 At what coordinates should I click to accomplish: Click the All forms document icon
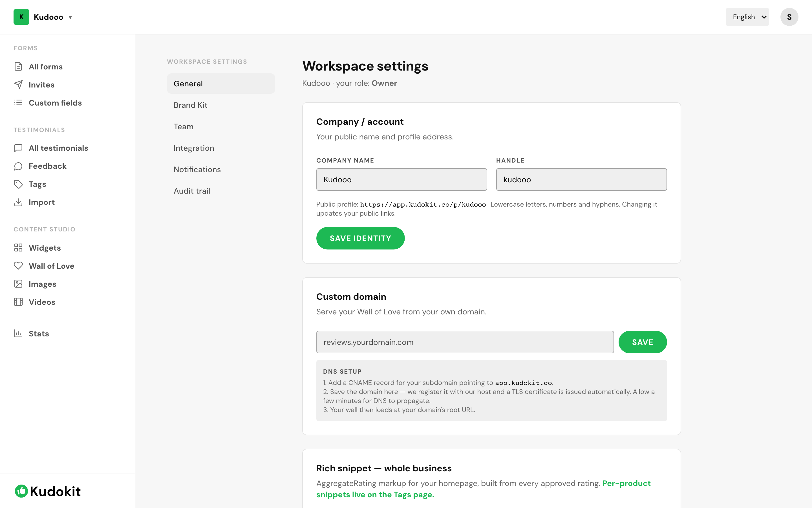click(18, 67)
